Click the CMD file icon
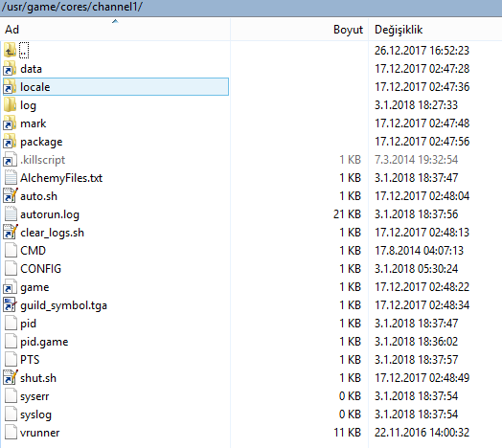 (11, 251)
